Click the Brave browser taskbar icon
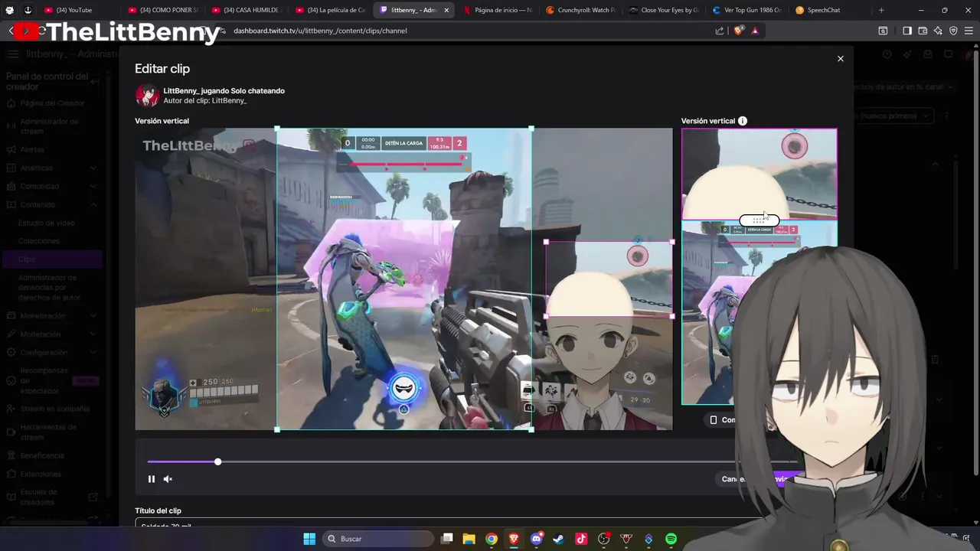The height and width of the screenshot is (551, 980). pos(514,539)
